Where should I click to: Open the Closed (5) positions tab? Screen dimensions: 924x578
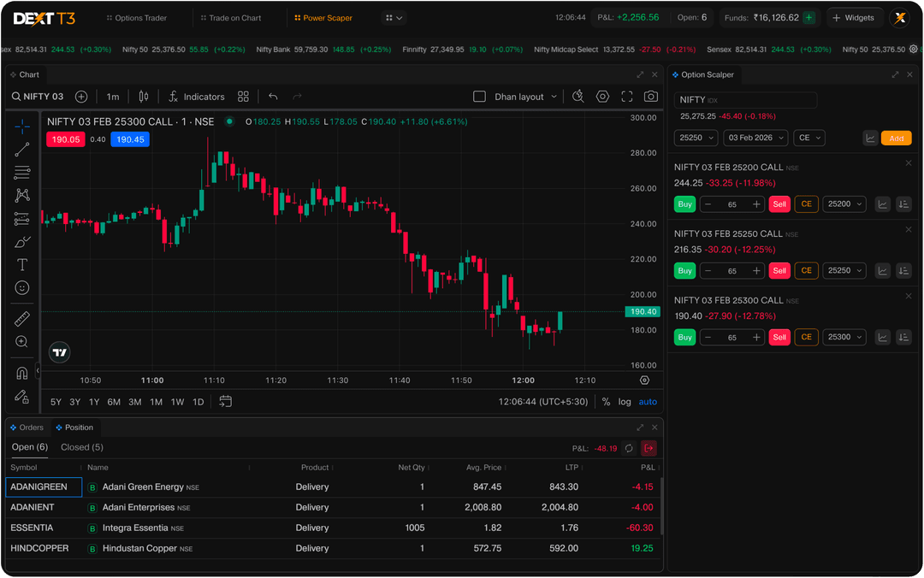pyautogui.click(x=82, y=447)
